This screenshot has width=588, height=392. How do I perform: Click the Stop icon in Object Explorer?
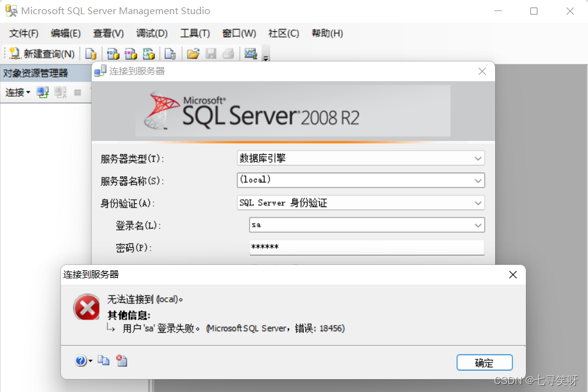coord(77,92)
